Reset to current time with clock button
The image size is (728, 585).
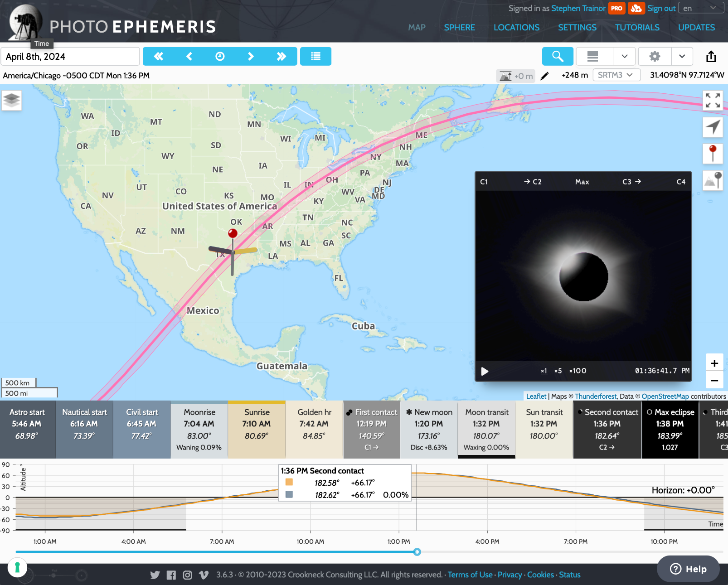(220, 56)
